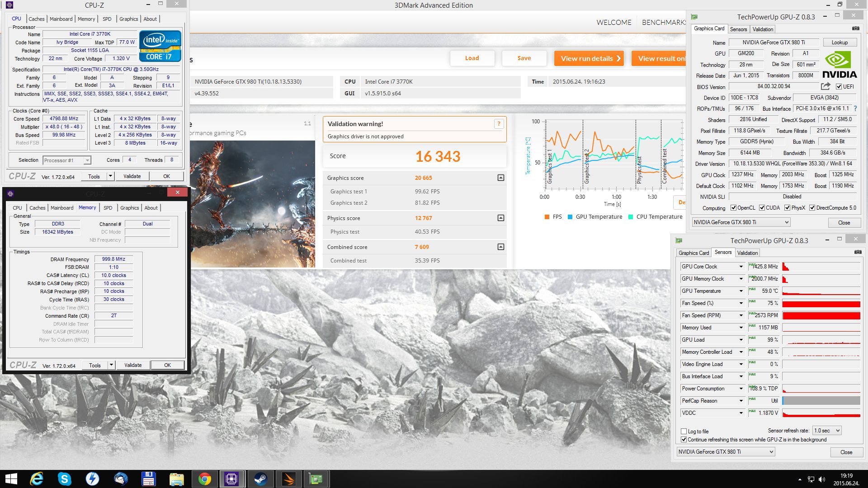Uncheck continue refreshing in background option
Screen dimensions: 868x488
click(x=684, y=440)
